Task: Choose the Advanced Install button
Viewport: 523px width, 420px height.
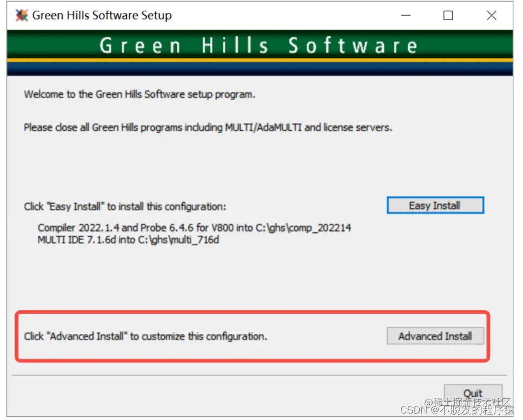Action: click(435, 336)
